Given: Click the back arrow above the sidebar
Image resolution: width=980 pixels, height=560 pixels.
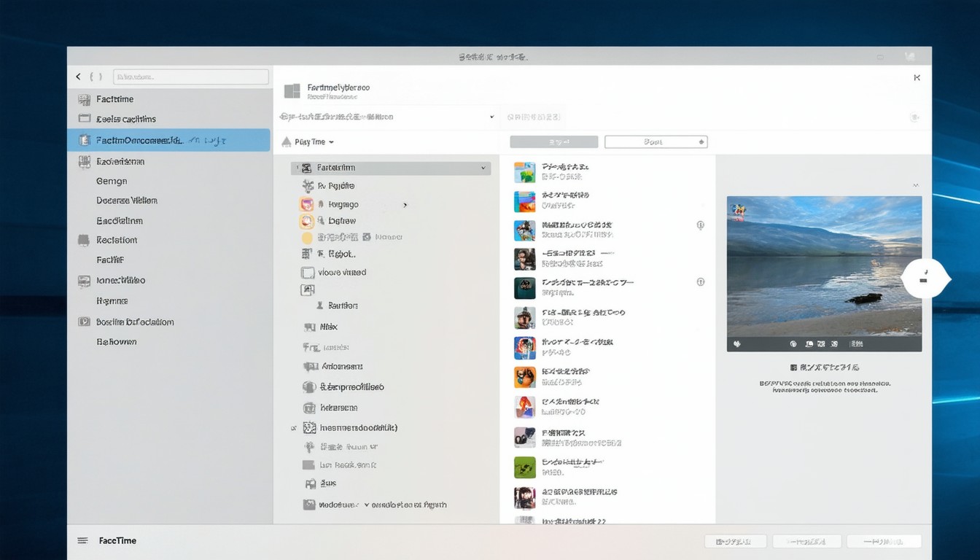Looking at the screenshot, I should click(79, 77).
